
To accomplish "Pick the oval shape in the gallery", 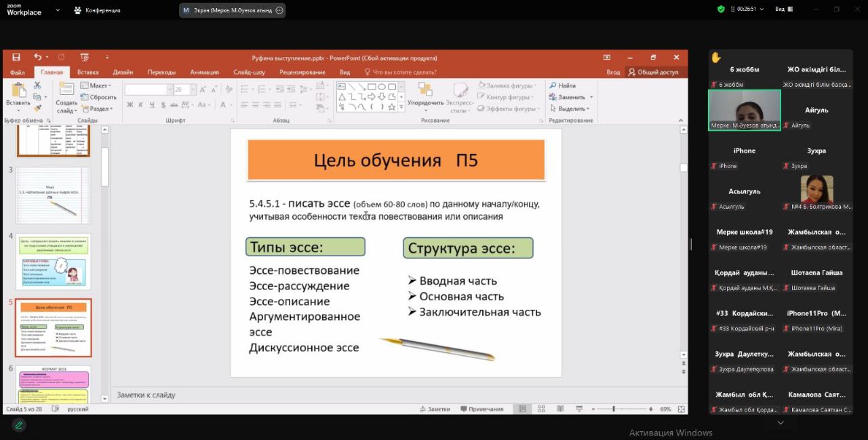I will pos(382,87).
